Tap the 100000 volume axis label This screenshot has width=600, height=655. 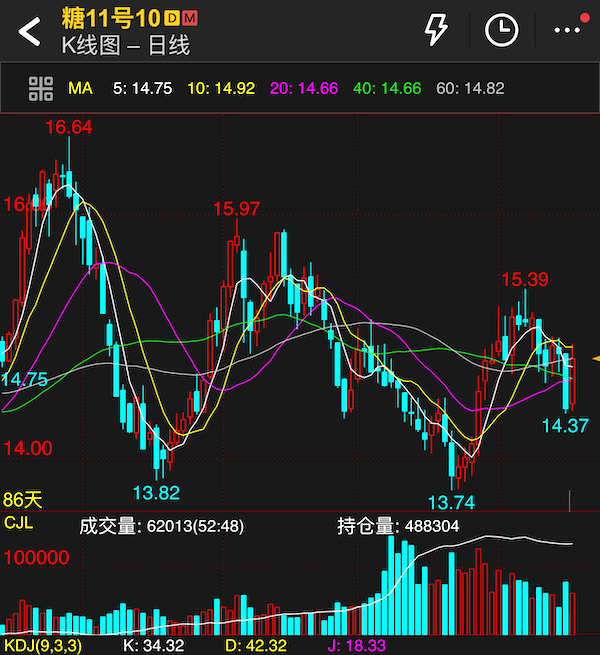click(36, 558)
